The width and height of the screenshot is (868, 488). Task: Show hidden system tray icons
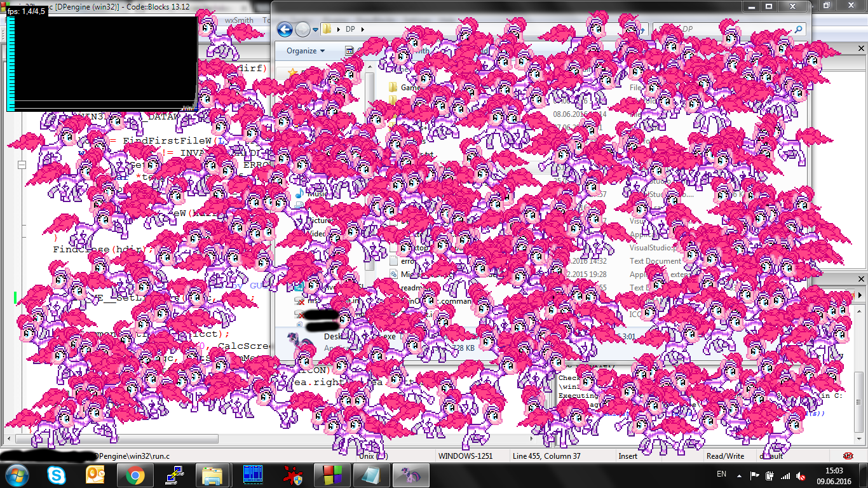coord(739,475)
